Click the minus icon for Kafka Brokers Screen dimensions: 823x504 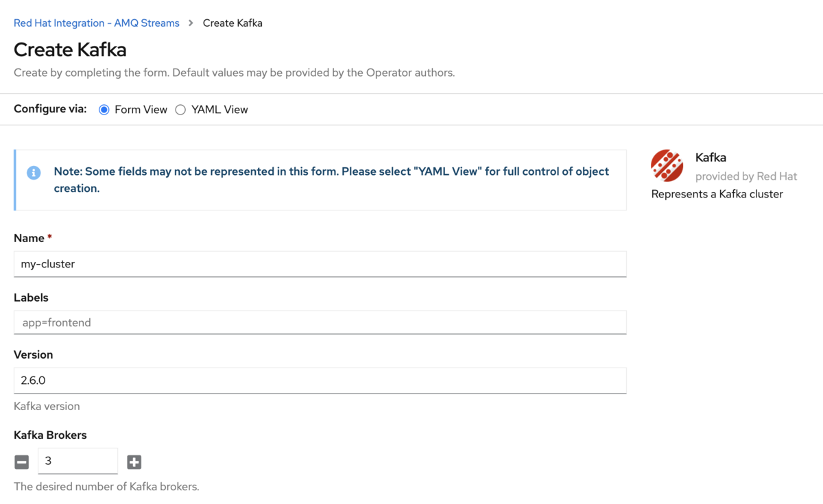click(22, 462)
